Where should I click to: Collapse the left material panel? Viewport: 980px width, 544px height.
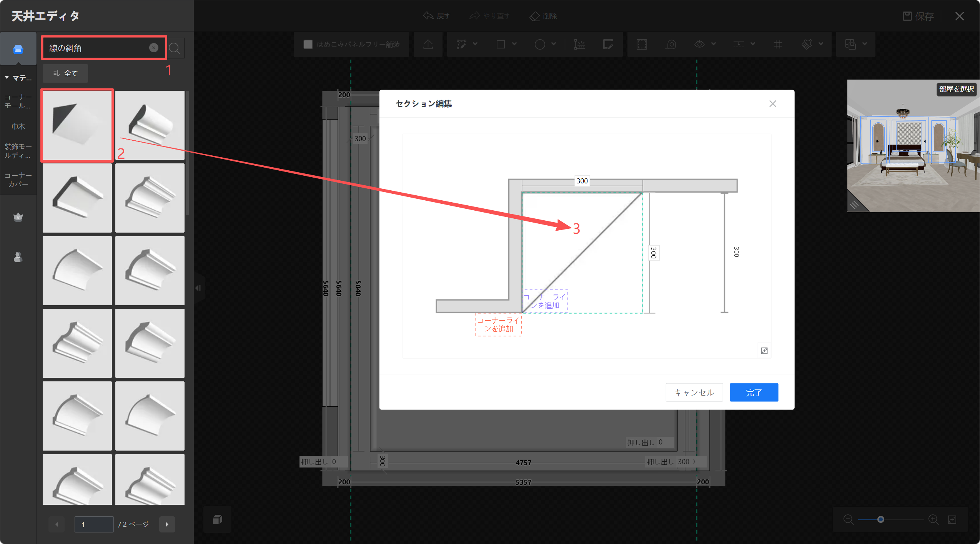pyautogui.click(x=198, y=288)
